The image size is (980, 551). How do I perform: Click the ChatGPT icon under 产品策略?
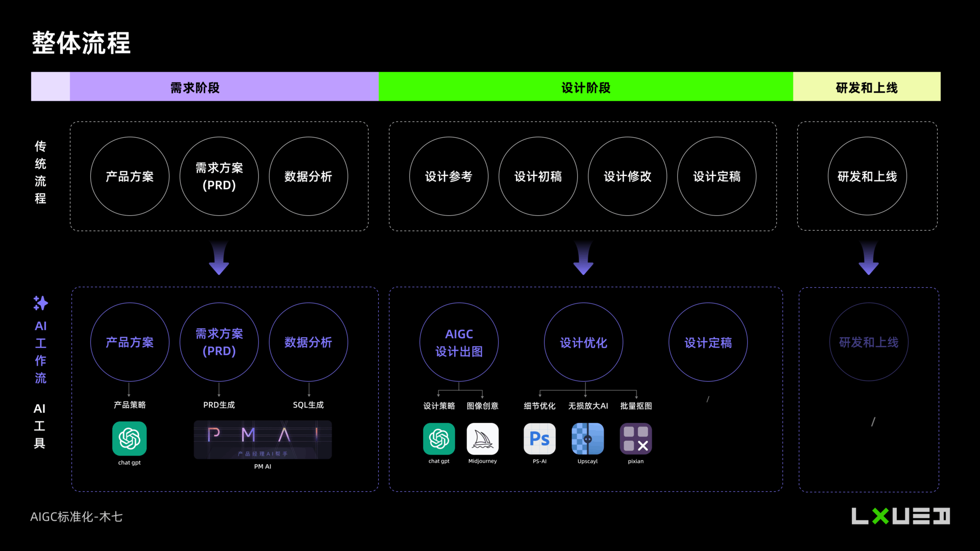(129, 438)
